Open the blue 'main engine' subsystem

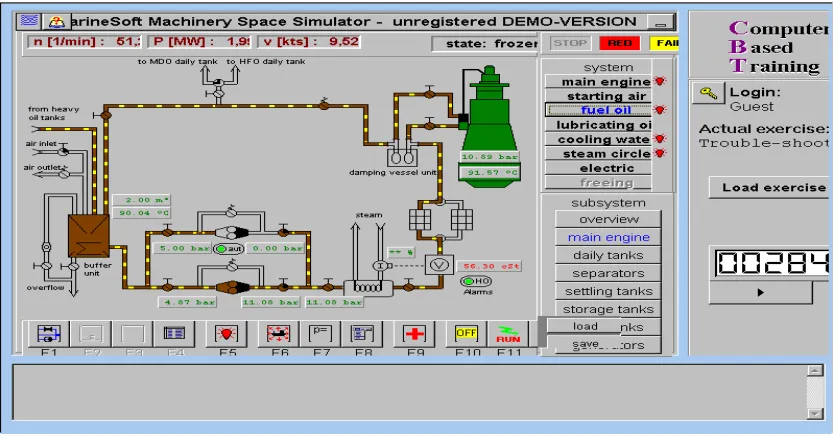pyautogui.click(x=608, y=237)
